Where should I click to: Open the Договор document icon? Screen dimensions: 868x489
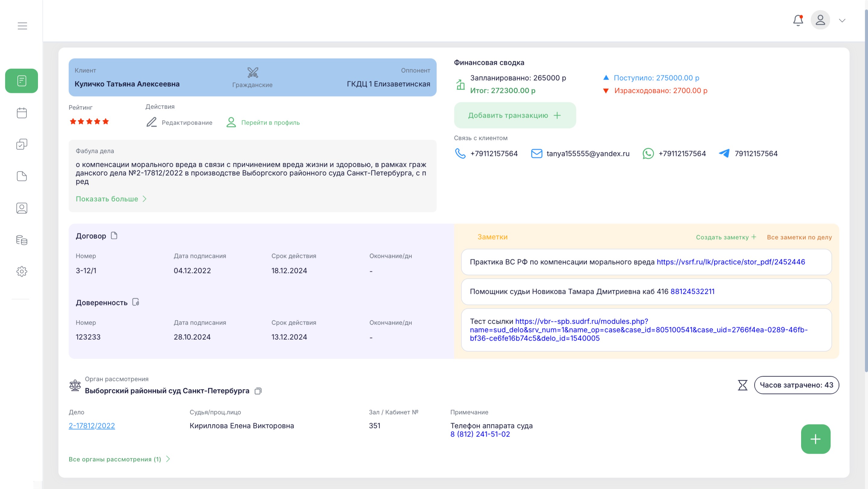(x=114, y=236)
